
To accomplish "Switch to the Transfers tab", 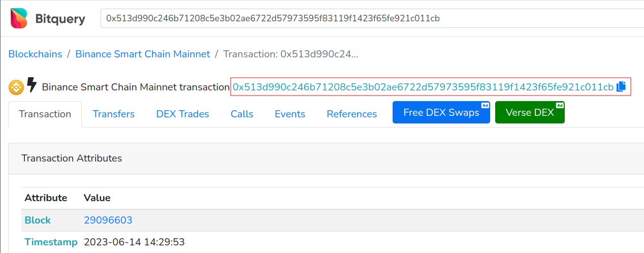I will click(x=113, y=114).
